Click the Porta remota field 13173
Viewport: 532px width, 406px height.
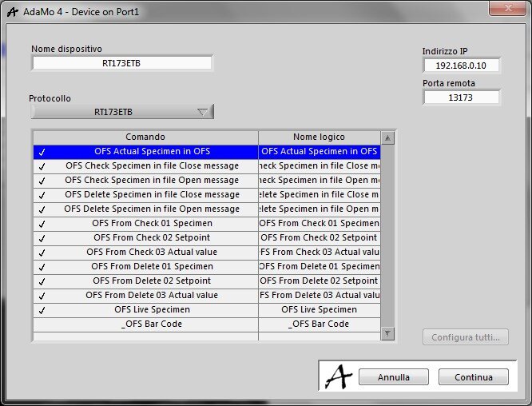[x=461, y=98]
